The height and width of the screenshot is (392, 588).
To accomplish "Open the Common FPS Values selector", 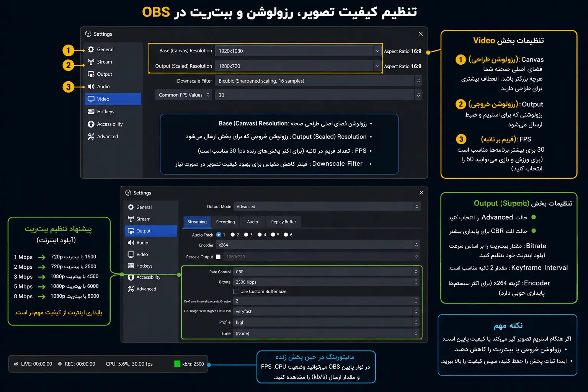I will (x=183, y=95).
